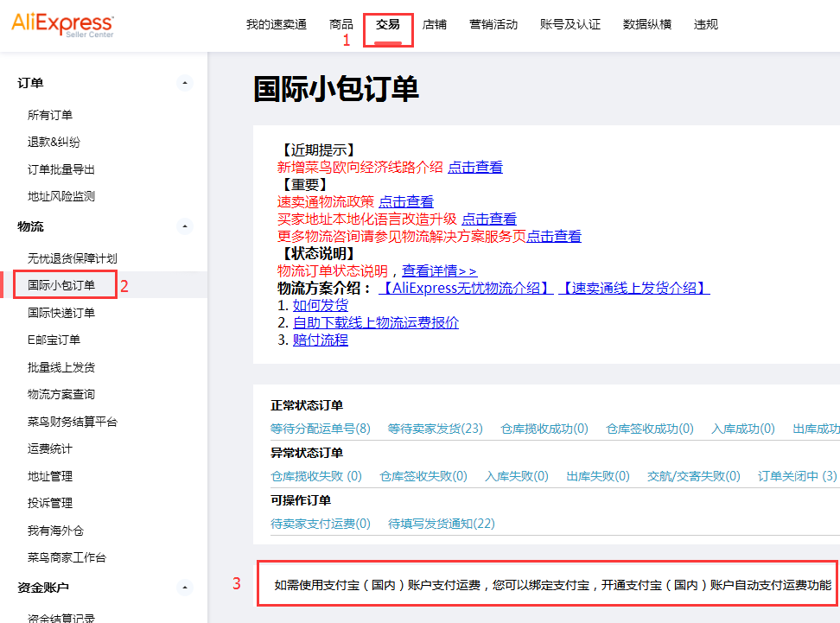The image size is (840, 623).
Task: Click the 异常状态订单 section label
Action: [x=307, y=453]
